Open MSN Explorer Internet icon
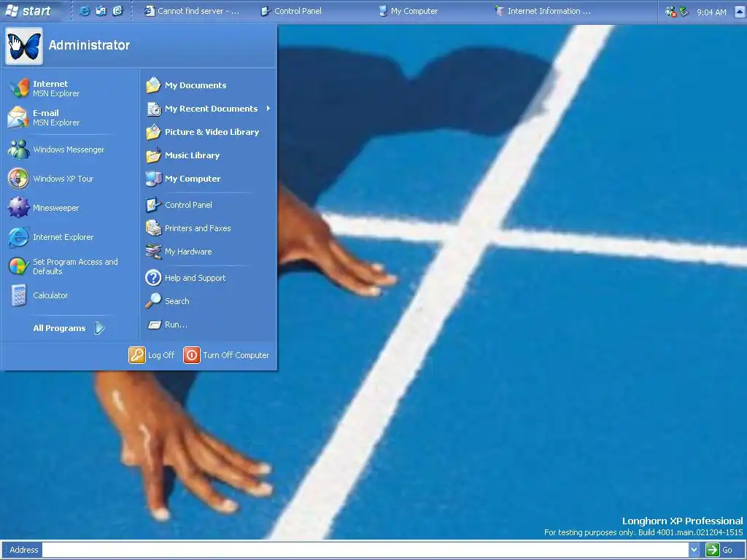 [18, 88]
